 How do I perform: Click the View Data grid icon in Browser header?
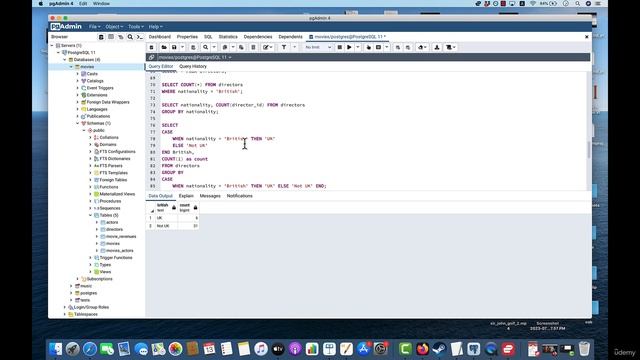[x=111, y=37]
